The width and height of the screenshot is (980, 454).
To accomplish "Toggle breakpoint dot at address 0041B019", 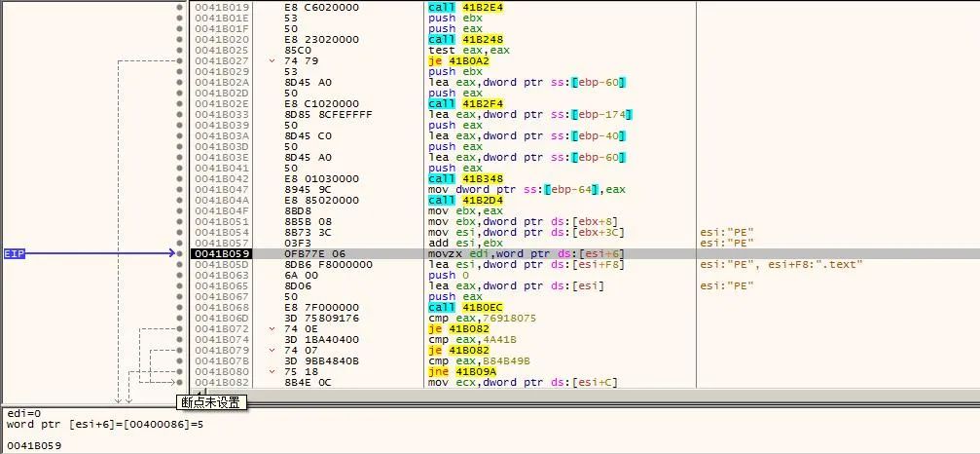I will pyautogui.click(x=179, y=7).
